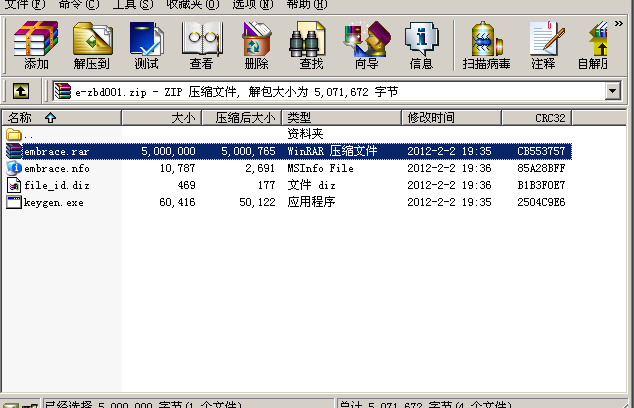Show archive 信息 (Info) icon

[x=421, y=45]
